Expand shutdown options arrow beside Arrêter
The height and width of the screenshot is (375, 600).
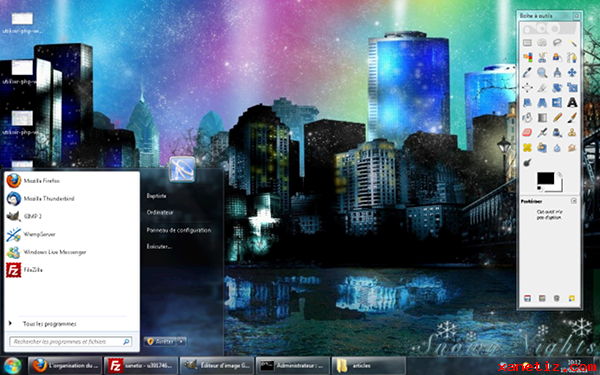pyautogui.click(x=182, y=341)
